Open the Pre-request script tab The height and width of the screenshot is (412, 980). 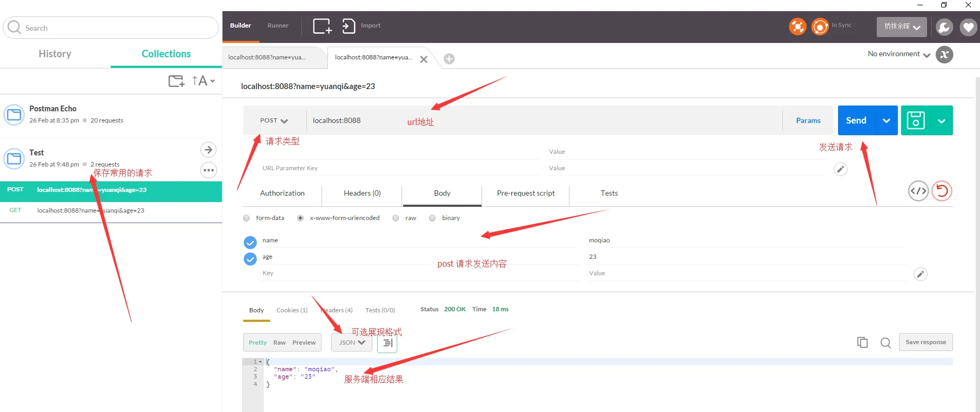pyautogui.click(x=525, y=194)
